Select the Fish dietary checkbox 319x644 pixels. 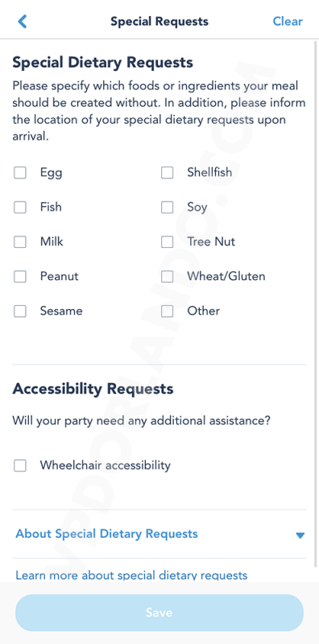tap(20, 207)
